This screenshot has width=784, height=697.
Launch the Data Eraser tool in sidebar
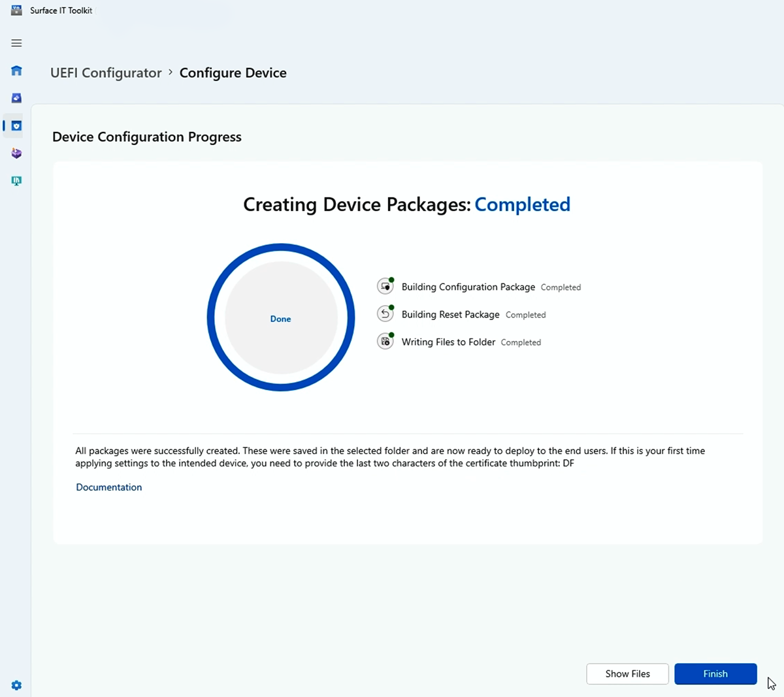16,98
